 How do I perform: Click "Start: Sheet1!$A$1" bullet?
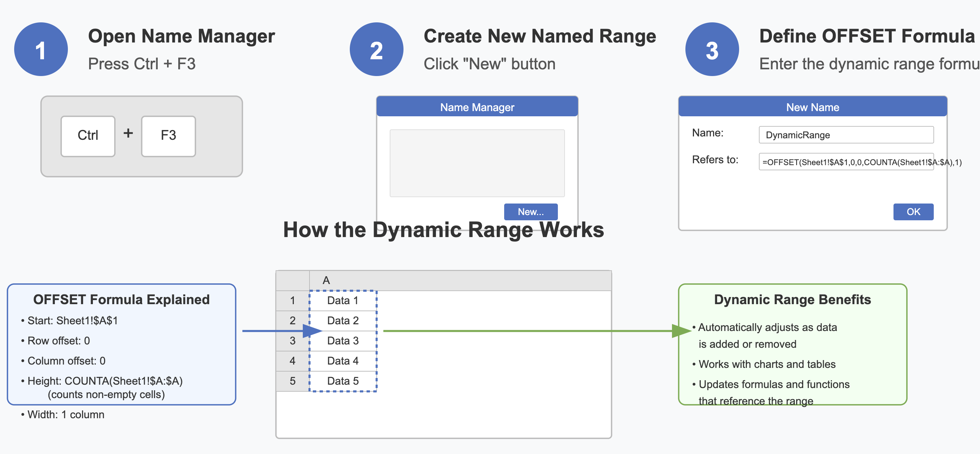click(70, 321)
